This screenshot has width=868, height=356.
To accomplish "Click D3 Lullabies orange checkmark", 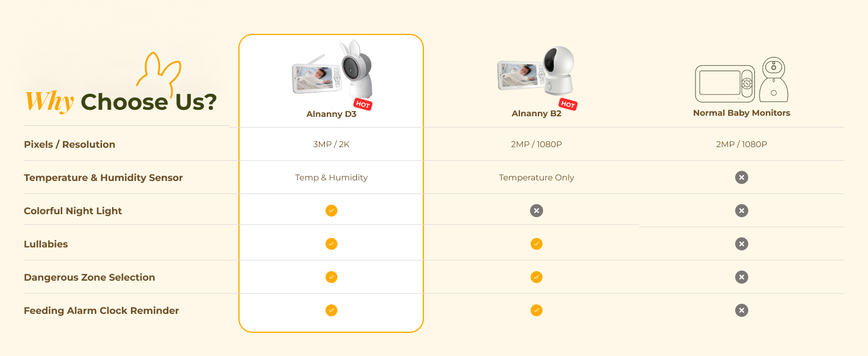I will pyautogui.click(x=331, y=244).
